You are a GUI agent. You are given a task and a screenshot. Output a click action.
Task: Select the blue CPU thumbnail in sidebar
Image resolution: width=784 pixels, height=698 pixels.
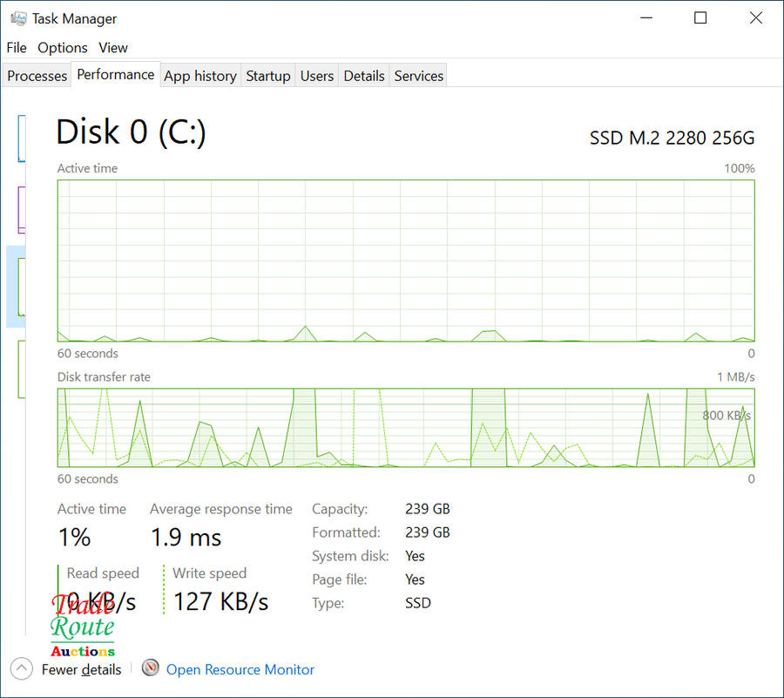point(21,138)
